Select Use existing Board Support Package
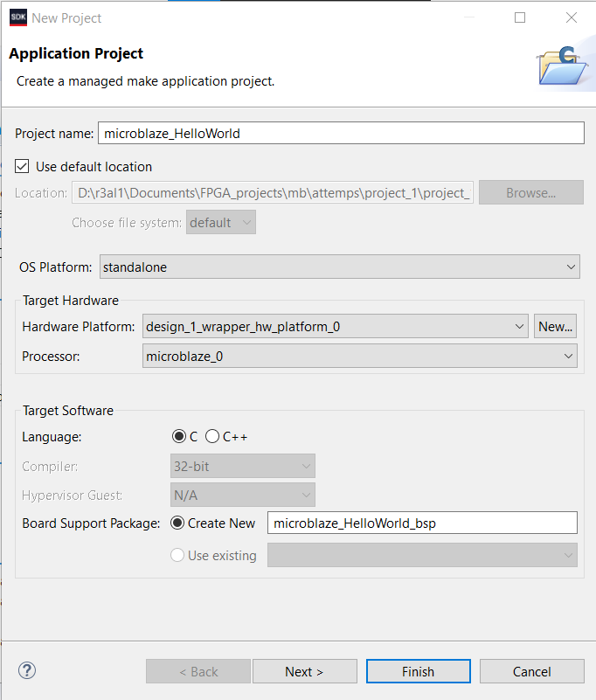596x700 pixels. point(177,555)
